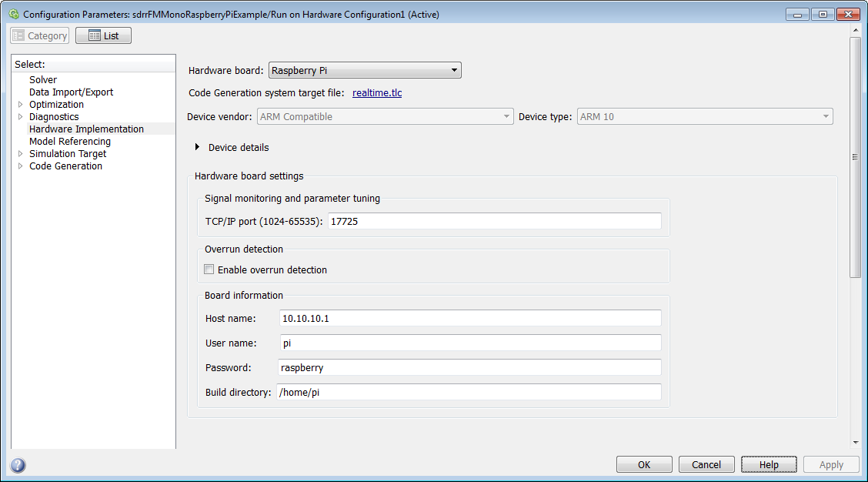The image size is (868, 482).
Task: Open the realtime.tlc link
Action: coord(377,93)
